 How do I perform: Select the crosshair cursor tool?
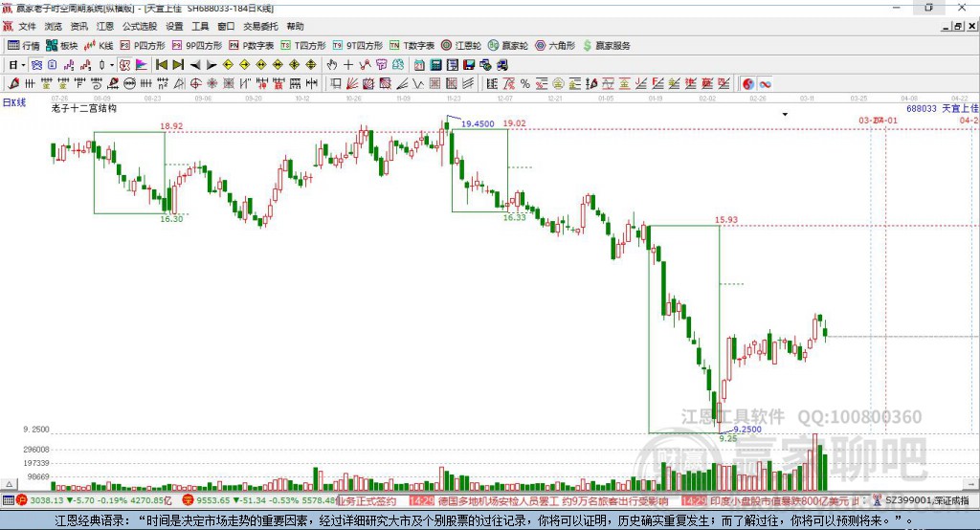pos(348,65)
